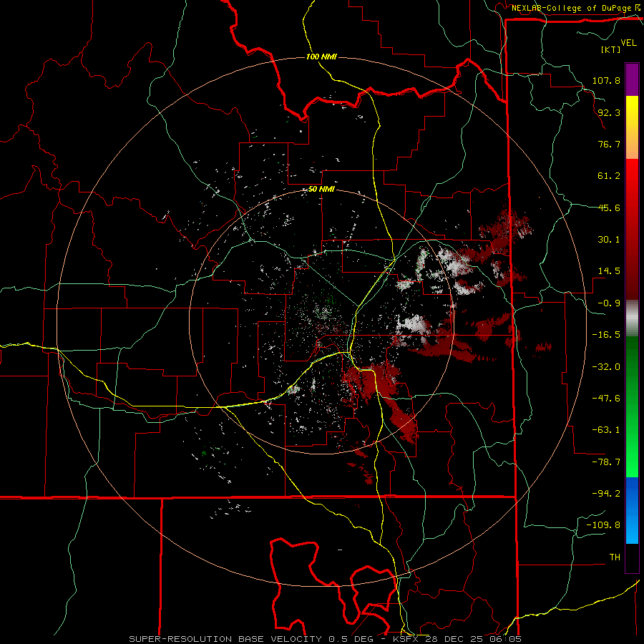Click the VEL legend title
Image resolution: width=644 pixels, height=644 pixels.
pyautogui.click(x=628, y=43)
